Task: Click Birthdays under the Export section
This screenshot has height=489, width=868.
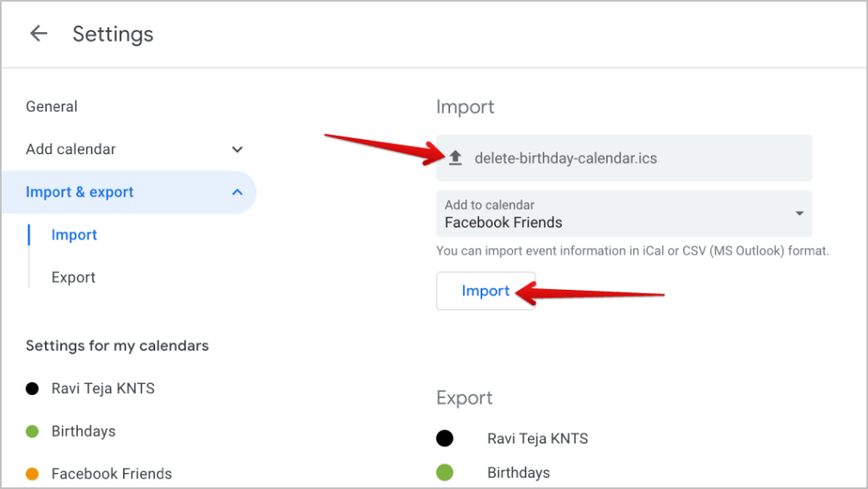Action: 519,472
